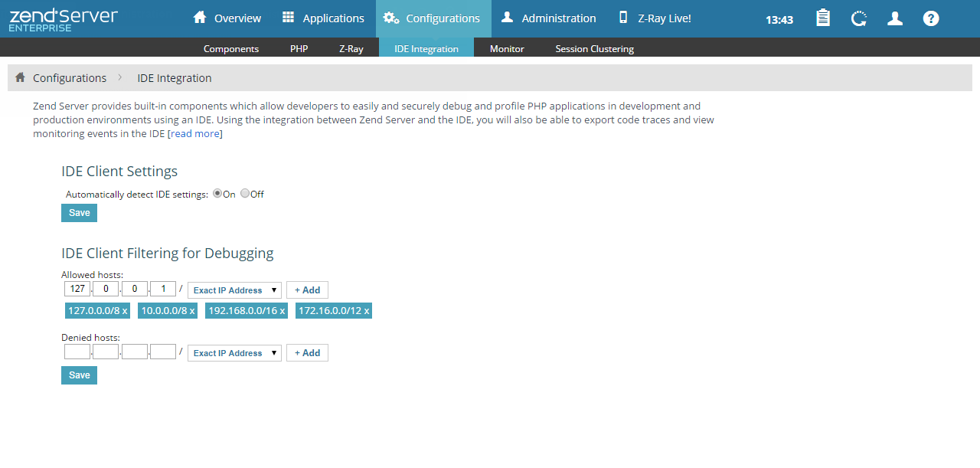Viewport: 980px width, 468px height.
Task: Click the clipboard notifications icon
Action: [823, 18]
